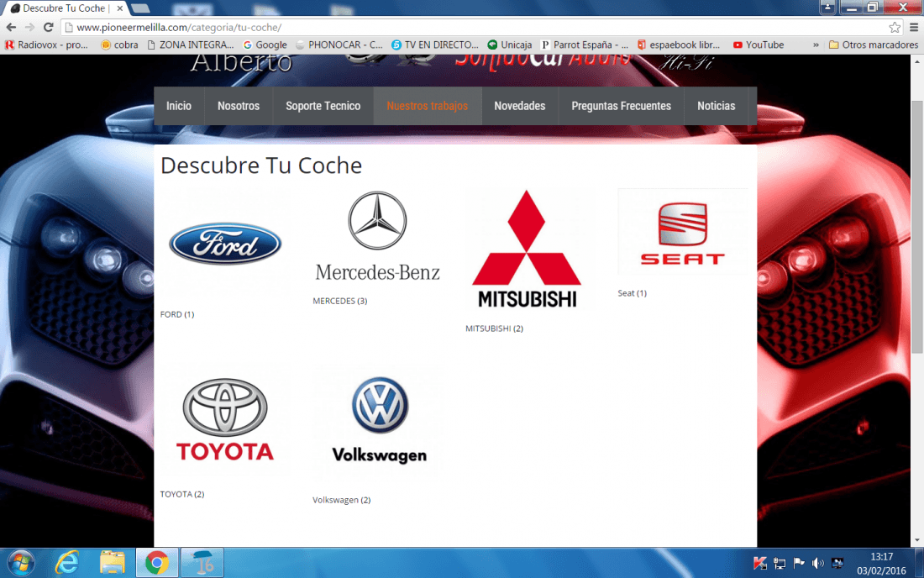Click the SEAT logo image
Image resolution: width=924 pixels, height=578 pixels.
[682, 232]
